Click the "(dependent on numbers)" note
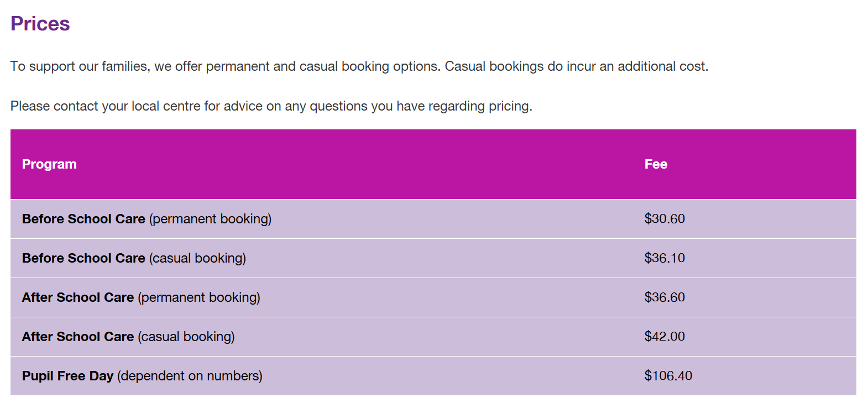Viewport: 868px width, 408px height. click(x=190, y=376)
